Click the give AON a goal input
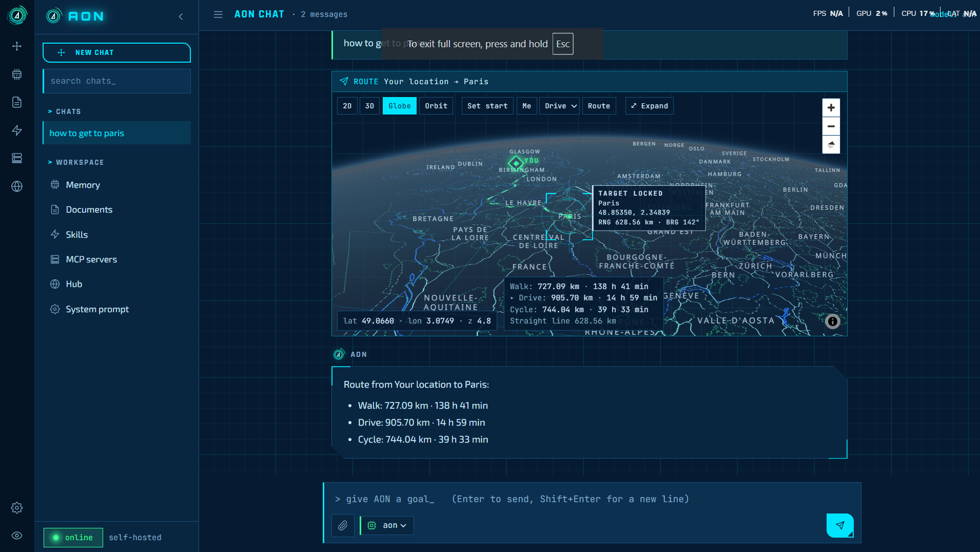The width and height of the screenshot is (980, 552). (592, 499)
